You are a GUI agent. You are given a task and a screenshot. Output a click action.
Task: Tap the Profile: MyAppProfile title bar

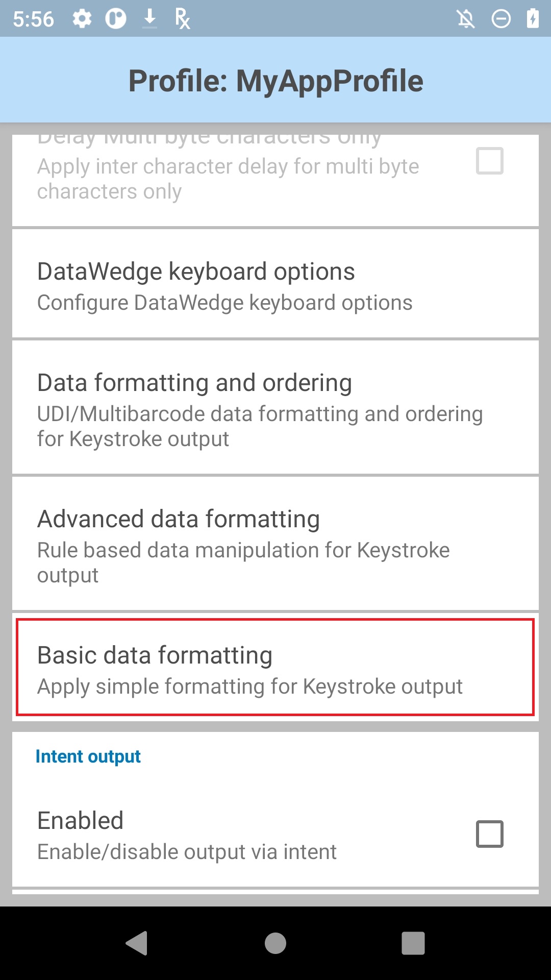275,81
